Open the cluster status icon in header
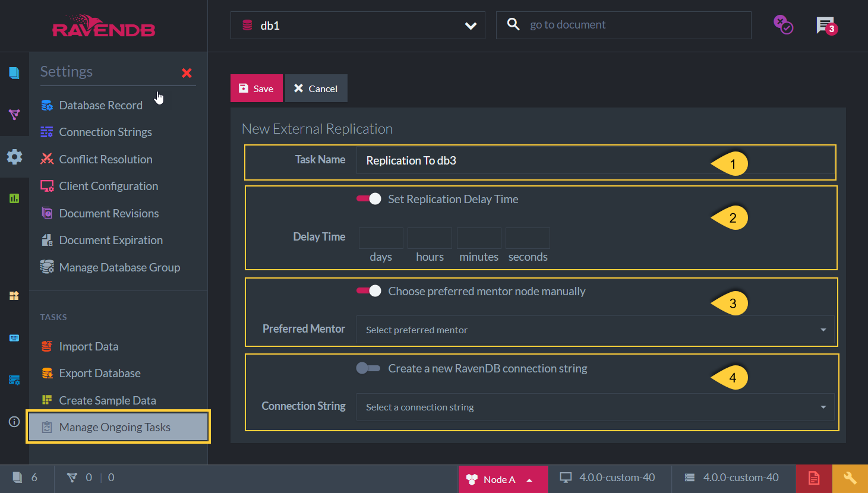This screenshot has width=868, height=493. pos(783,25)
